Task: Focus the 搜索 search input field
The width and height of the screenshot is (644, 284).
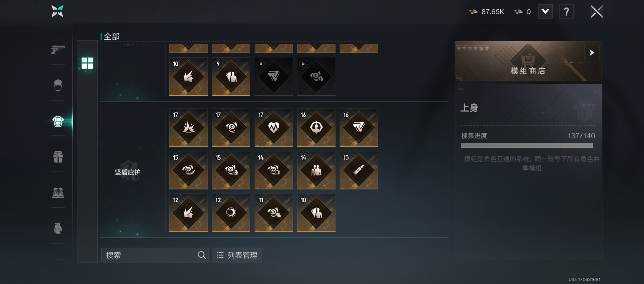Action: (x=155, y=255)
